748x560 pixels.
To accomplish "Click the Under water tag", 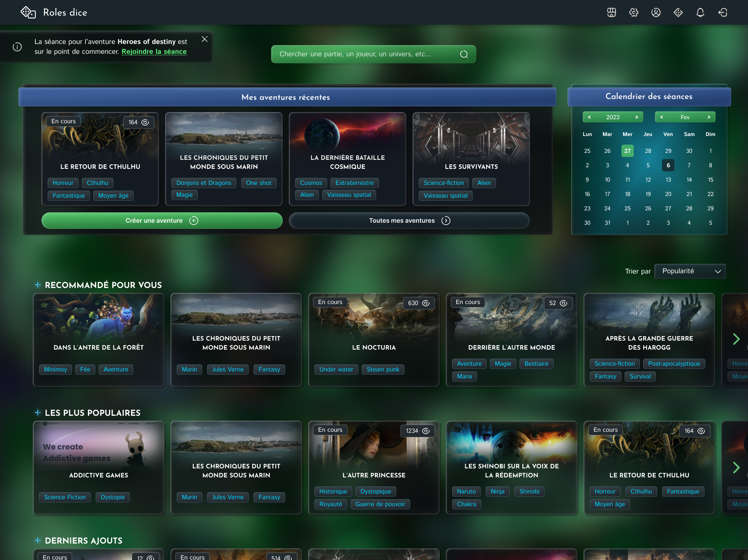I will click(336, 369).
